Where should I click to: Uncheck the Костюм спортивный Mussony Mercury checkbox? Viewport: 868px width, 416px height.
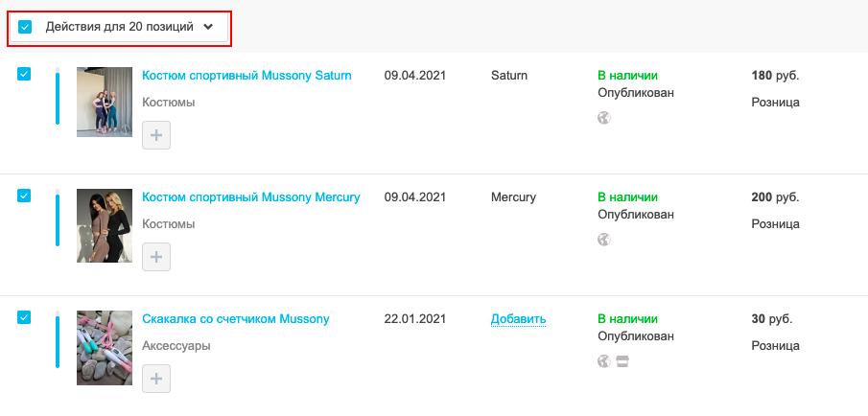(x=24, y=196)
